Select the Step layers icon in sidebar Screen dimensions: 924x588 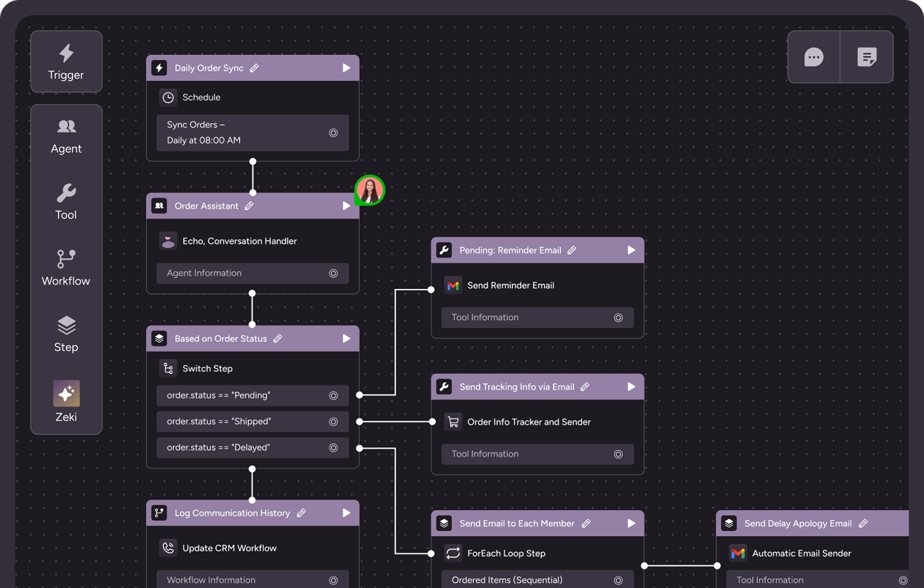point(66,325)
